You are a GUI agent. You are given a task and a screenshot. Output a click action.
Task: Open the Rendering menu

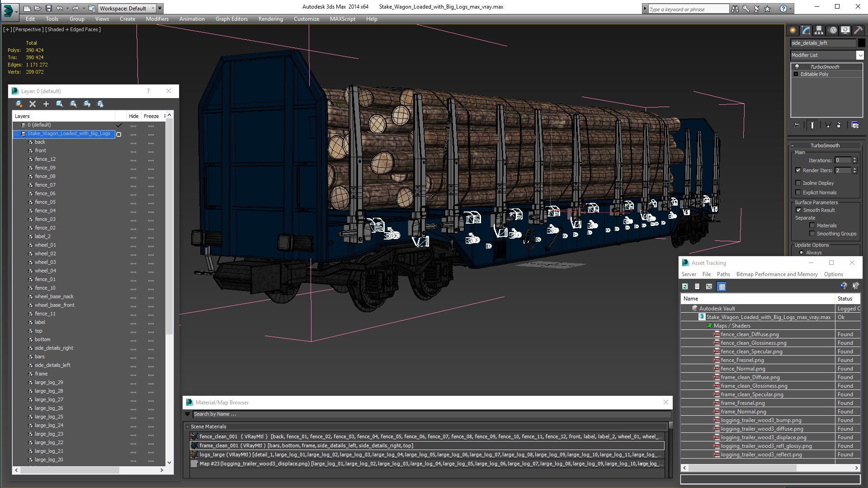click(x=270, y=19)
